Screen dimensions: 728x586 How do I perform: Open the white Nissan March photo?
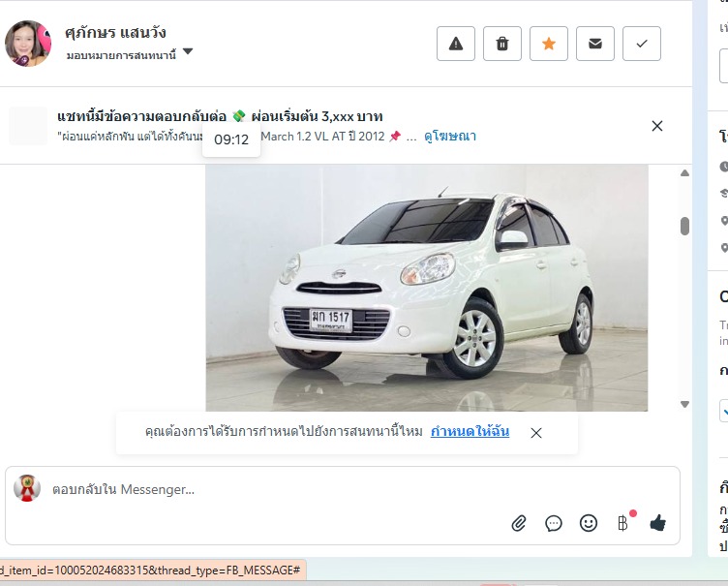tap(427, 288)
